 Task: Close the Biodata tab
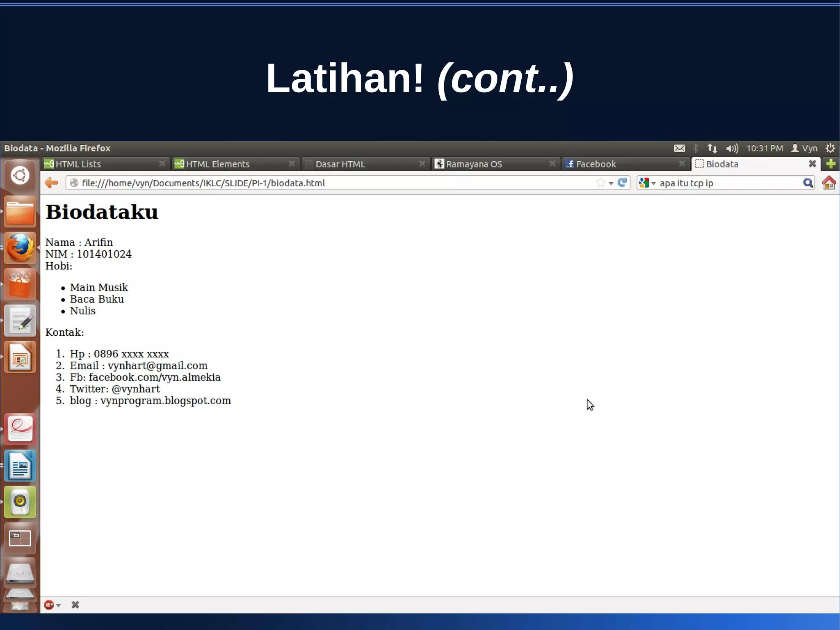pos(812,164)
